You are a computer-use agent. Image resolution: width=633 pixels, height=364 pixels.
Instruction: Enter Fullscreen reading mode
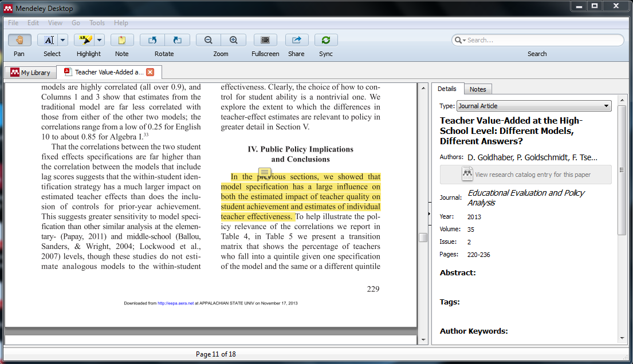[x=265, y=40]
